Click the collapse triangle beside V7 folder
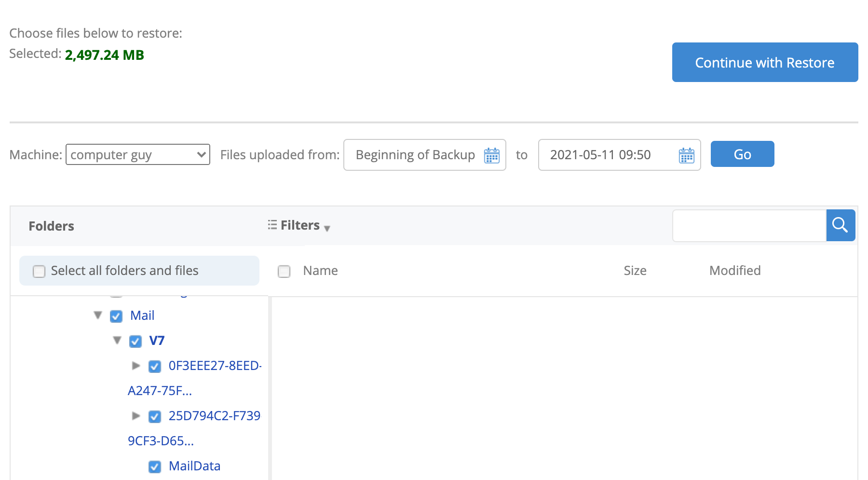Viewport: 868px width, 480px height. click(x=117, y=341)
